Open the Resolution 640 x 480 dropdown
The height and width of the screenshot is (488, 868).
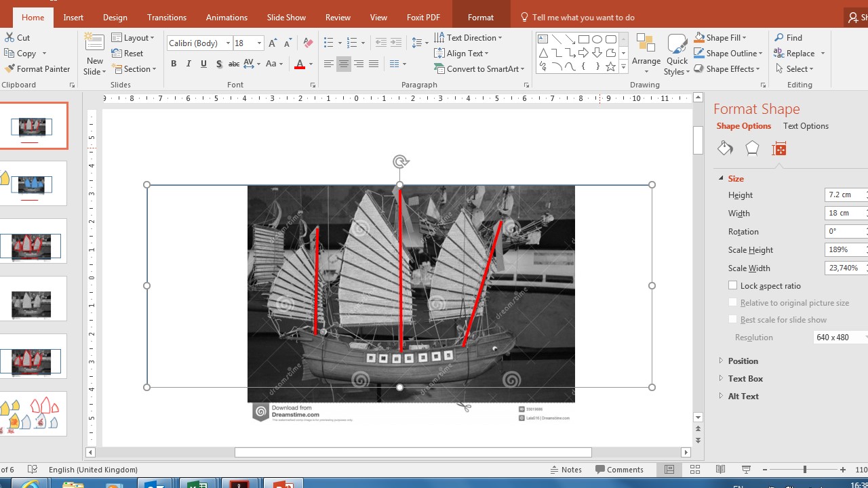(x=841, y=338)
